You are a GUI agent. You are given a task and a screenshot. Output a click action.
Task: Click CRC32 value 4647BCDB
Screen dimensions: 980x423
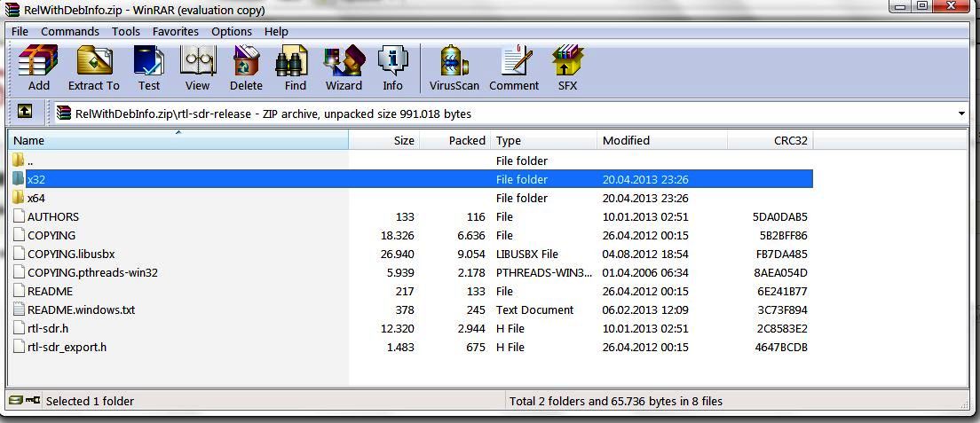click(x=780, y=347)
